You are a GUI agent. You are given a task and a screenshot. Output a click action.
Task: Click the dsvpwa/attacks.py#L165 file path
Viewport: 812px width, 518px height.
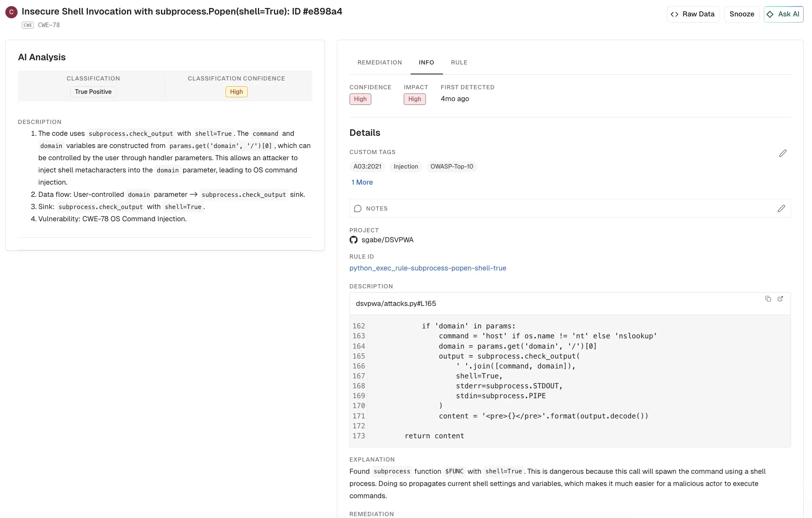click(396, 303)
